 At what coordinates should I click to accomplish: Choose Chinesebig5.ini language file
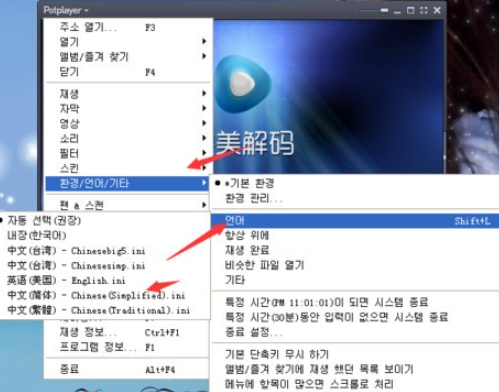105,250
